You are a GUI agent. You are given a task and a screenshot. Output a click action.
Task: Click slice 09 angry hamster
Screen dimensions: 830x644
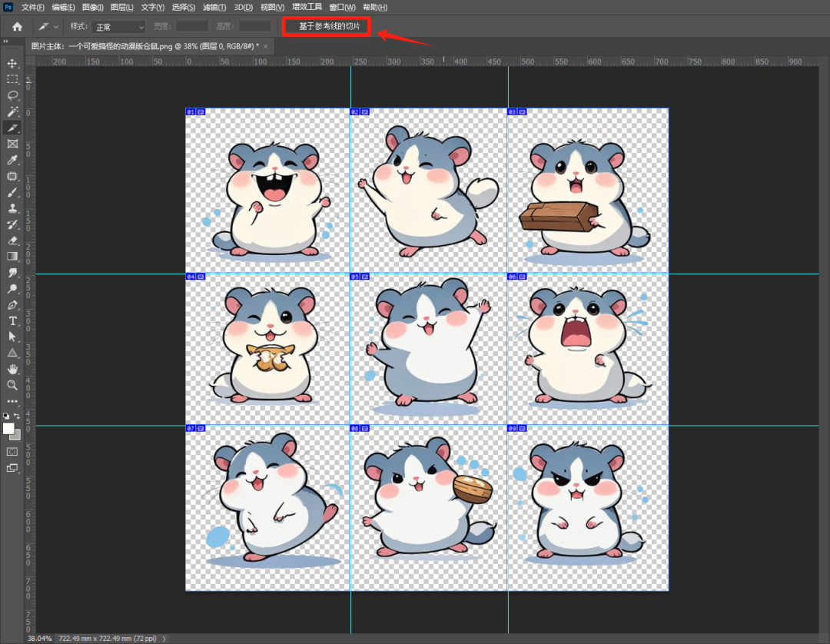588,508
